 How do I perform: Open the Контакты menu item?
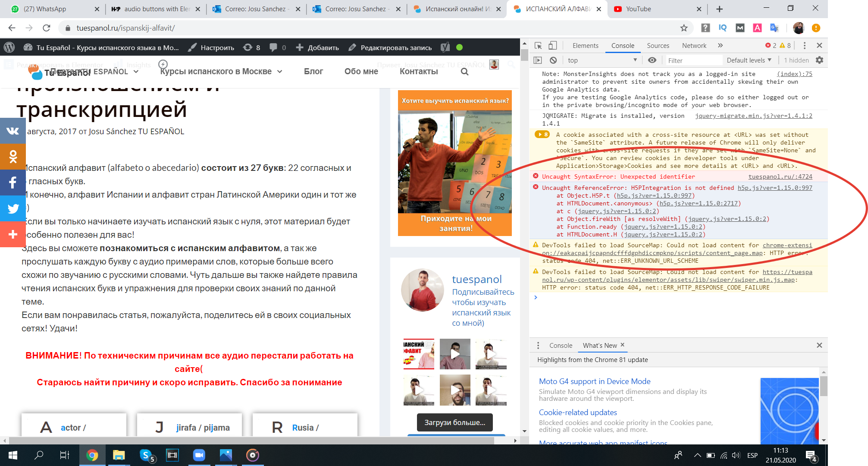tap(419, 72)
